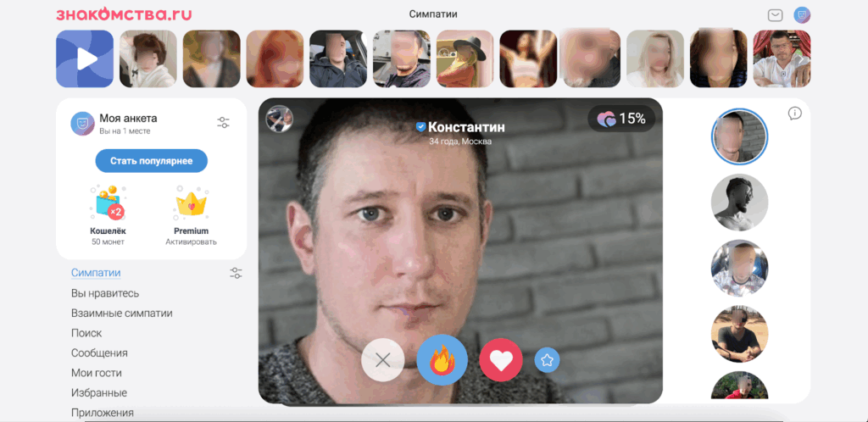
Task: Open Сообщения in the sidebar
Action: [x=99, y=353]
